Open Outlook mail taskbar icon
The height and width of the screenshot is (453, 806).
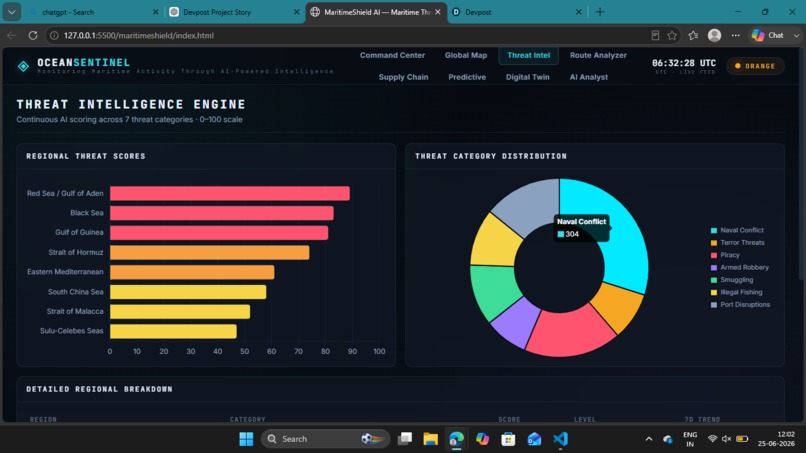pos(534,439)
